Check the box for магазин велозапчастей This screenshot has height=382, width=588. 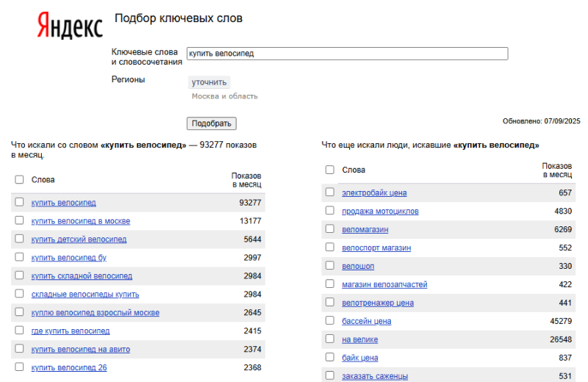click(x=329, y=284)
